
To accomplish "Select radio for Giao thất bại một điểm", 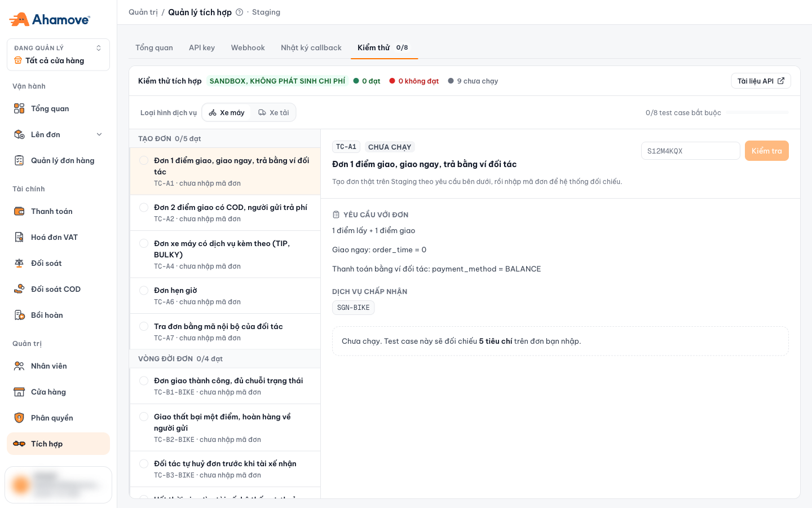I will point(144,417).
